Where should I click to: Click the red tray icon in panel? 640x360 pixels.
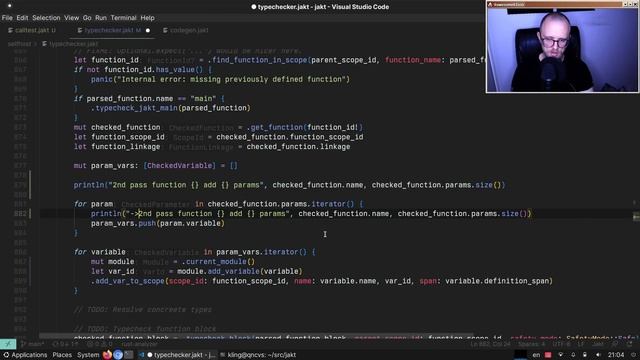(548, 355)
